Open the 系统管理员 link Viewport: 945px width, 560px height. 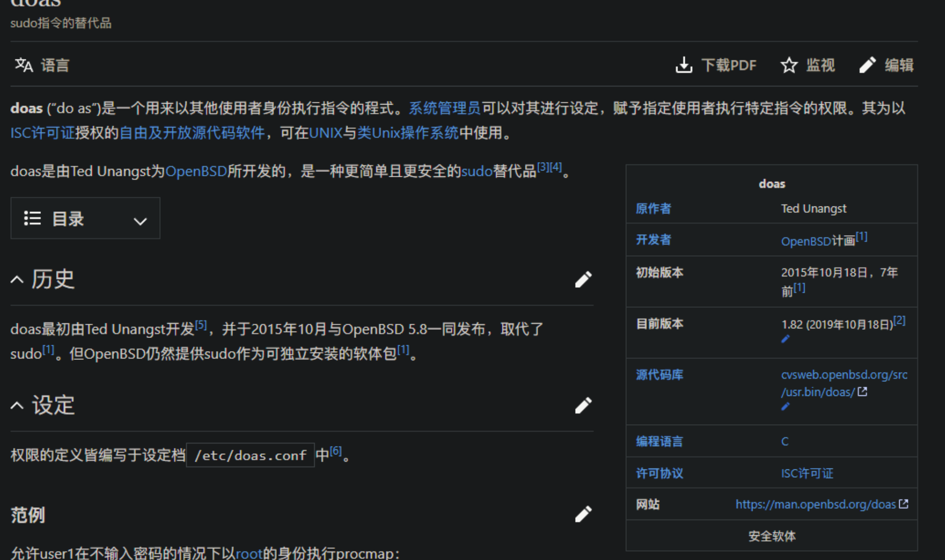pyautogui.click(x=444, y=108)
